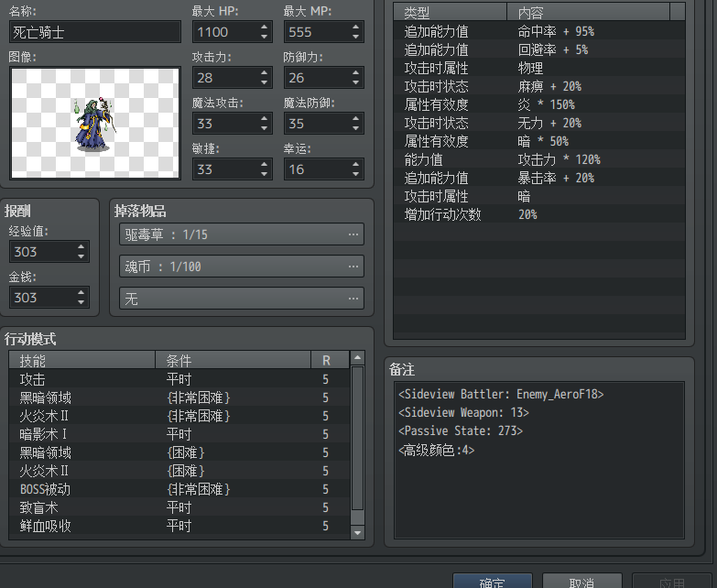
Task: Click the 内容 column header in traits
Action: (588, 12)
